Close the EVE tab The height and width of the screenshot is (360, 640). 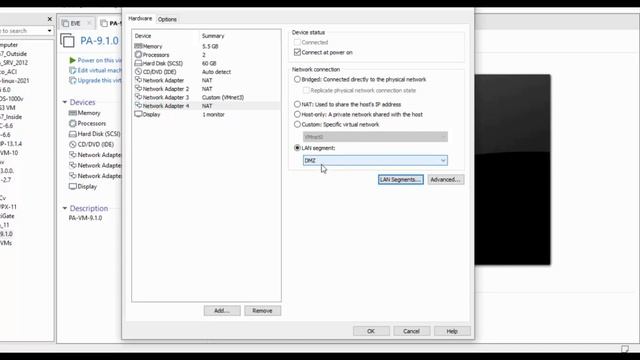(x=89, y=23)
